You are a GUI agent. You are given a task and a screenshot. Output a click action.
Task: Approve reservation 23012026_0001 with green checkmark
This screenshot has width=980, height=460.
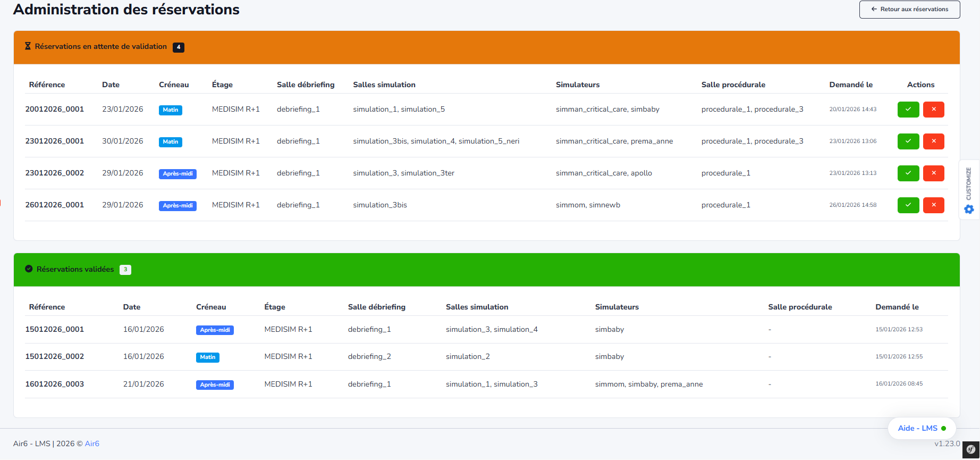908,141
